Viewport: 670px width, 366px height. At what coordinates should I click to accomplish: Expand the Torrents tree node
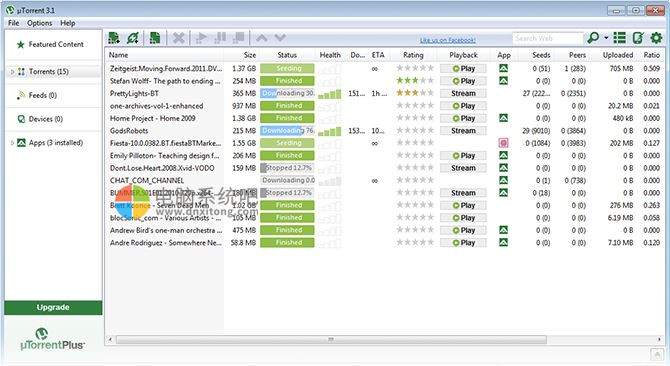pos(12,72)
